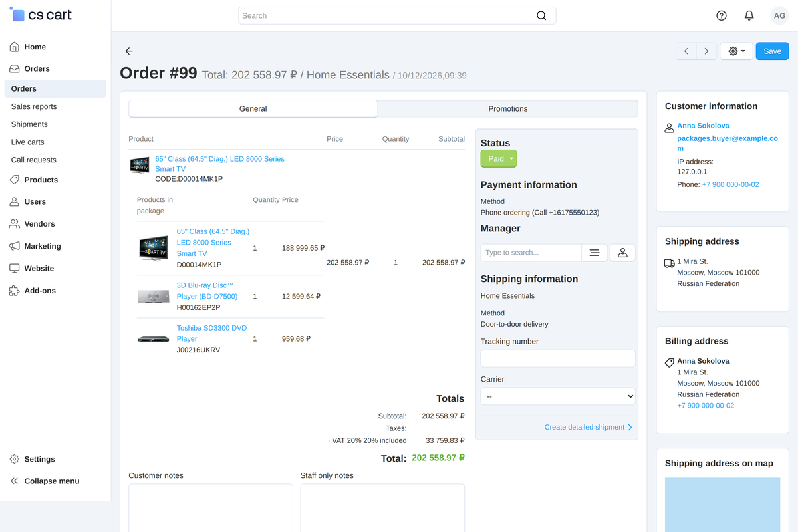Click the main product row thumbnail
Screen dimensions: 798x532
[140, 166]
